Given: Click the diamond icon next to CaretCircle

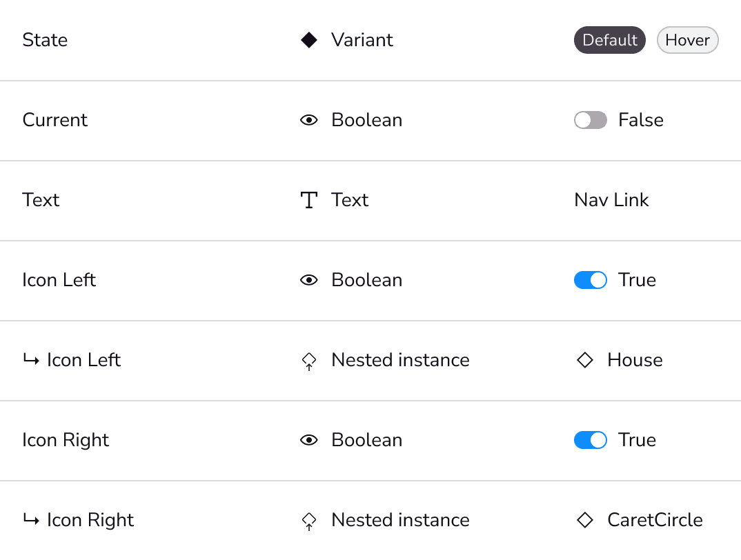Looking at the screenshot, I should (585, 520).
